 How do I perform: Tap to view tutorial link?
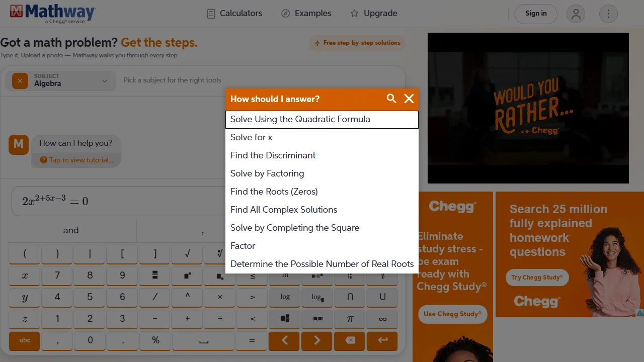point(76,160)
